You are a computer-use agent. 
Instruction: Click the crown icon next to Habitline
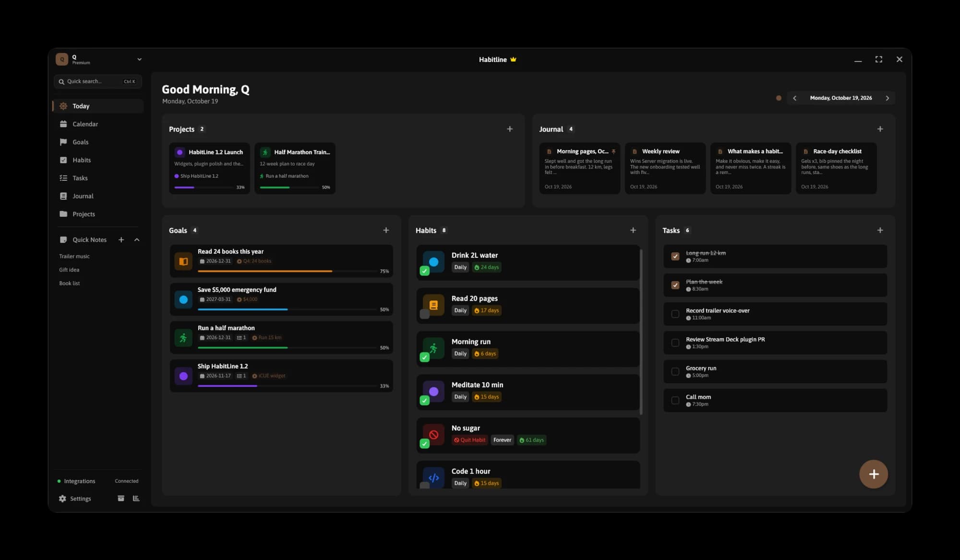click(513, 60)
